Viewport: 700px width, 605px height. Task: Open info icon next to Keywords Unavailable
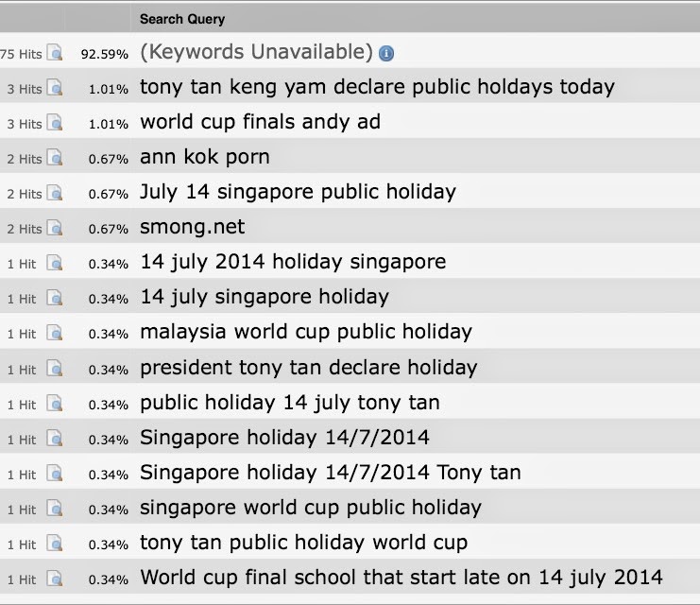tap(386, 53)
